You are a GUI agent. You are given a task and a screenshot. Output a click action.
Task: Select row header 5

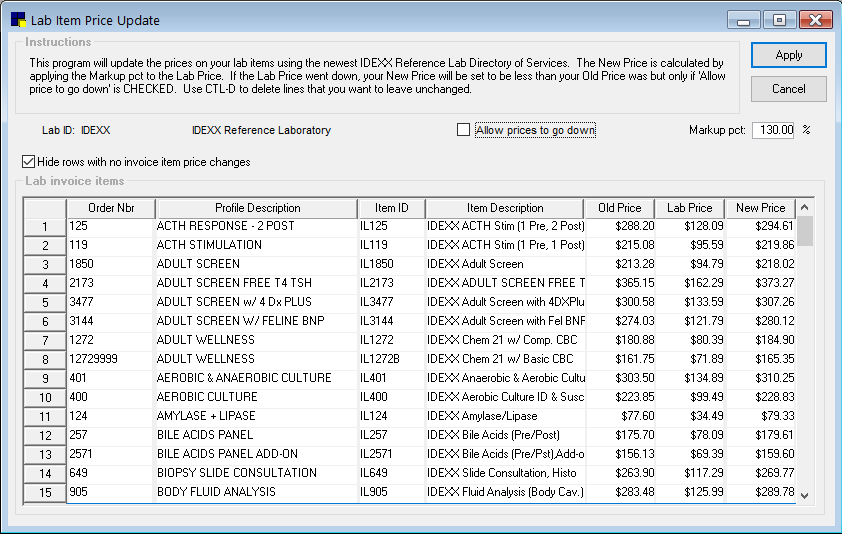[45, 302]
